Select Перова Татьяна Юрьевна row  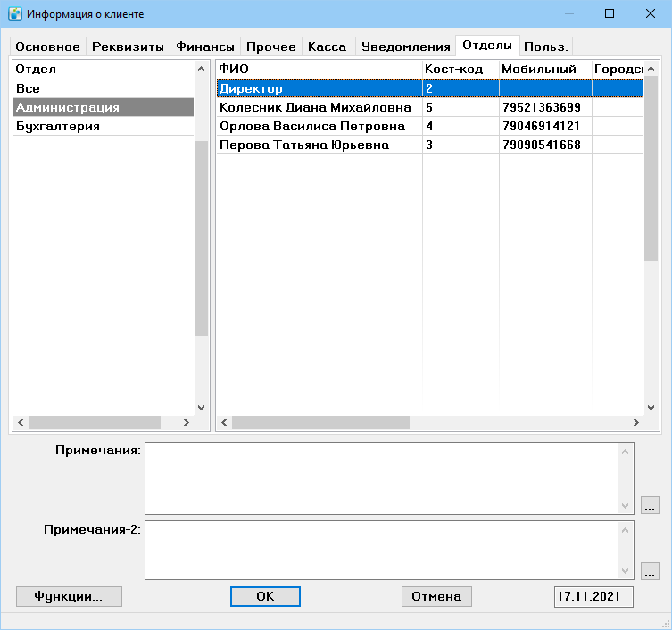click(430, 145)
